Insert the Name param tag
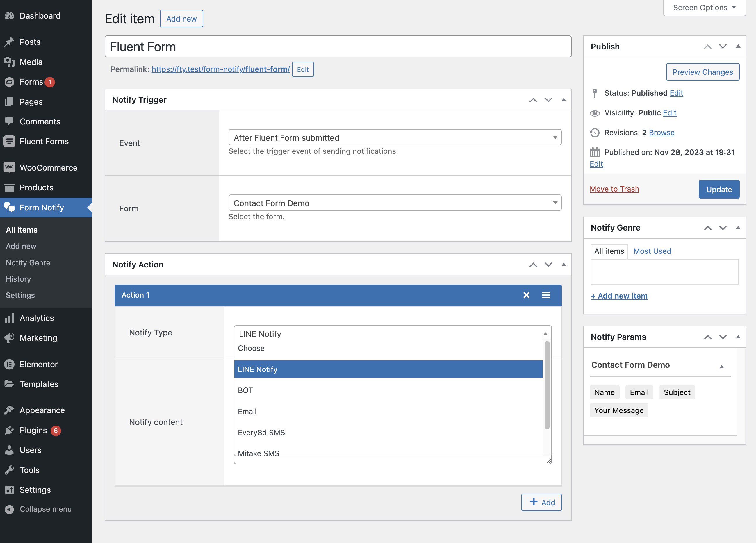Image resolution: width=756 pixels, height=543 pixels. point(604,392)
